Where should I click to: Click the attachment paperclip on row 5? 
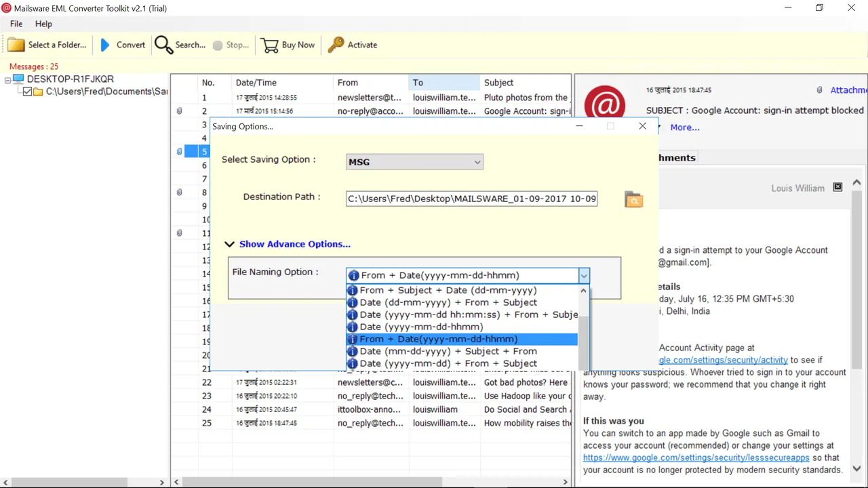[179, 152]
